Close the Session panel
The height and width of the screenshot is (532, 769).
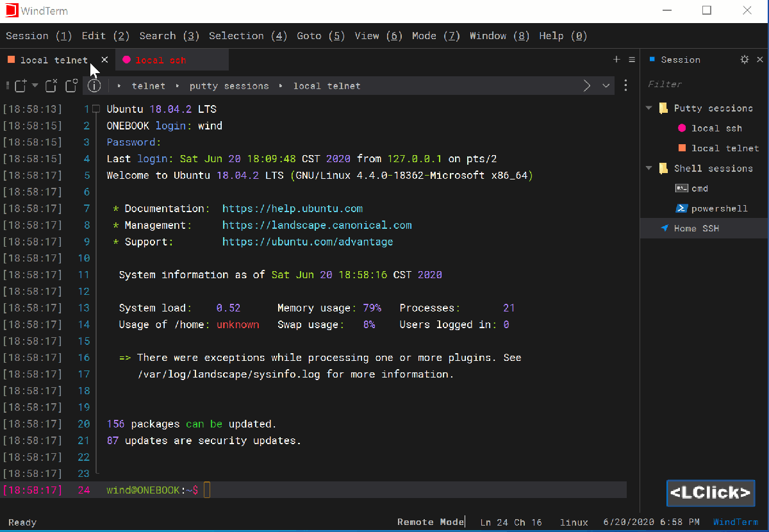(x=759, y=60)
